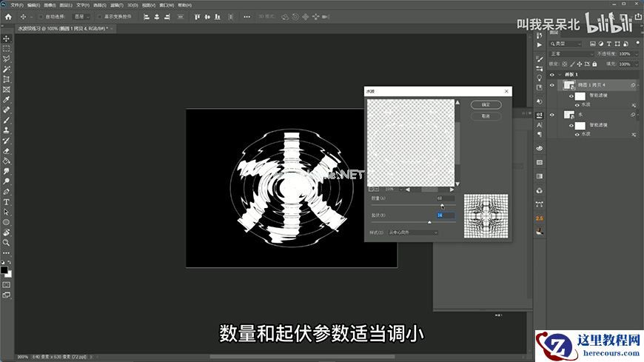644x362 pixels.
Task: Open the Edit menu
Action: 33,5
